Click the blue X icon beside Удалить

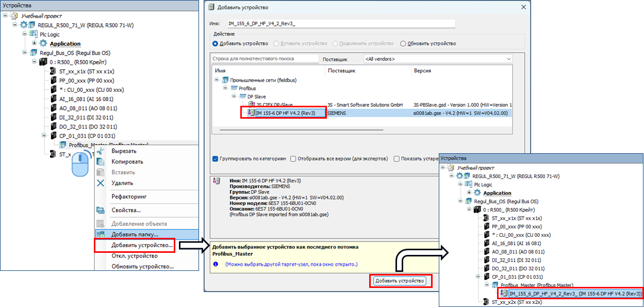point(101,183)
